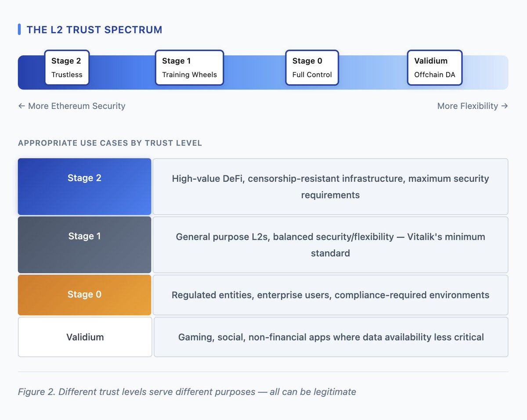Select the gray Stage 1 table cell
The image size is (527, 420).
(x=84, y=244)
